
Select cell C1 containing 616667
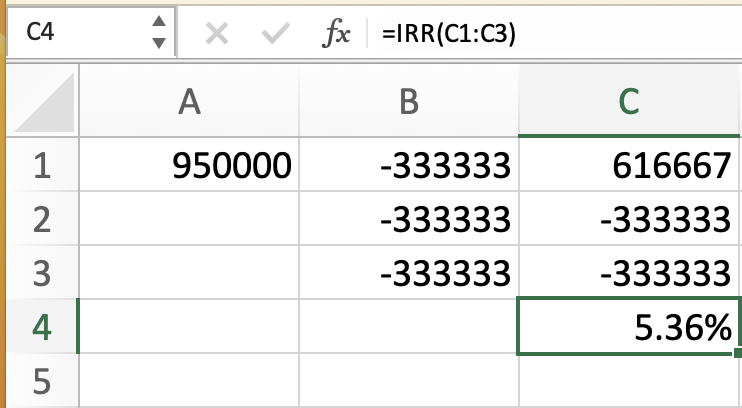coord(629,165)
